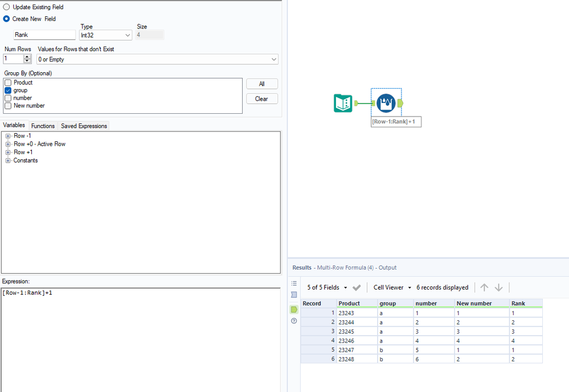The image size is (569, 392).
Task: Click the results messages panel icon
Action: [294, 295]
